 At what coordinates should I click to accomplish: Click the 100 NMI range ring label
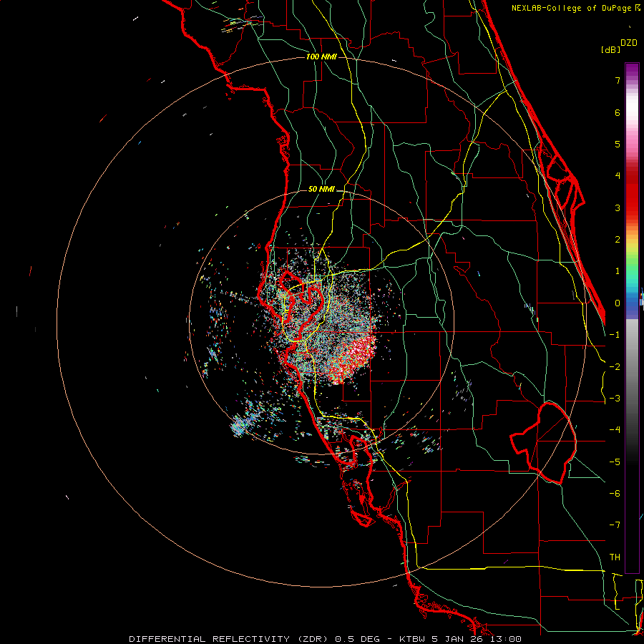point(321,57)
